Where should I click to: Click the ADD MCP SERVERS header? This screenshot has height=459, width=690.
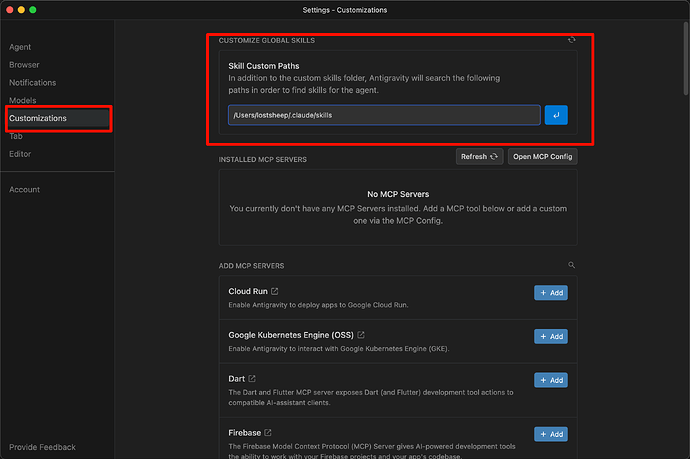tap(251, 266)
